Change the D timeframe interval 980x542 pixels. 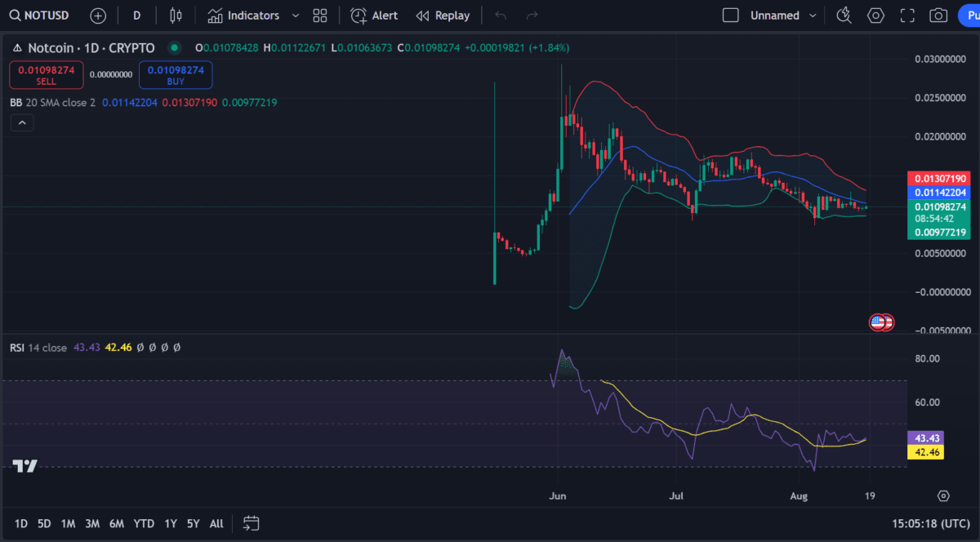pos(137,16)
